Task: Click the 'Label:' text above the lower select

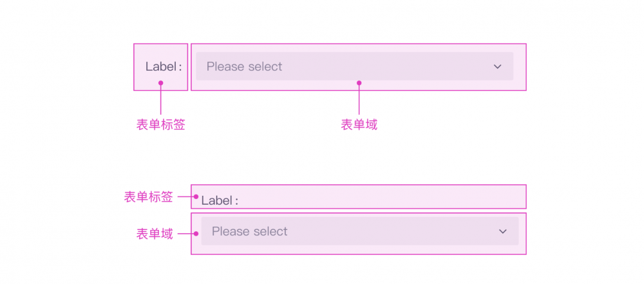Action: click(x=220, y=200)
